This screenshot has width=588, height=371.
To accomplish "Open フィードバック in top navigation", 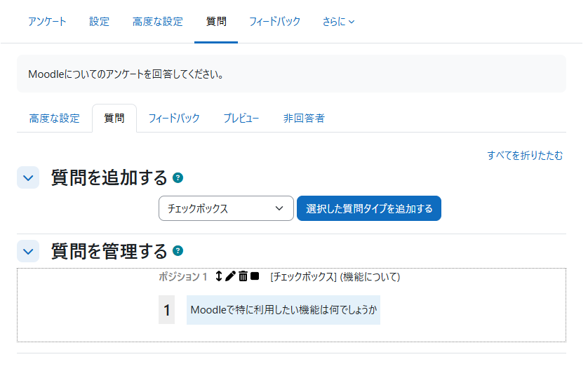I will pos(274,22).
